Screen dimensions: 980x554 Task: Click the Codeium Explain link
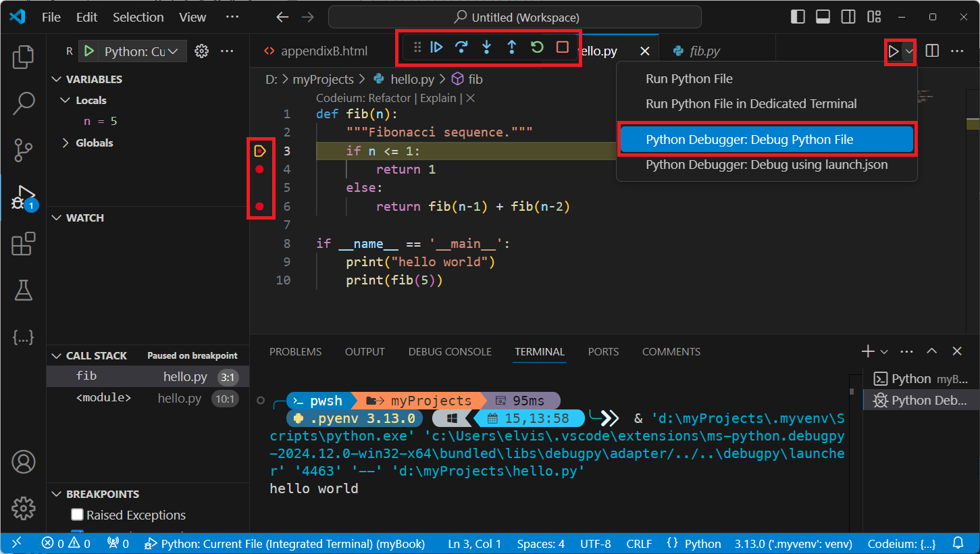pyautogui.click(x=438, y=98)
